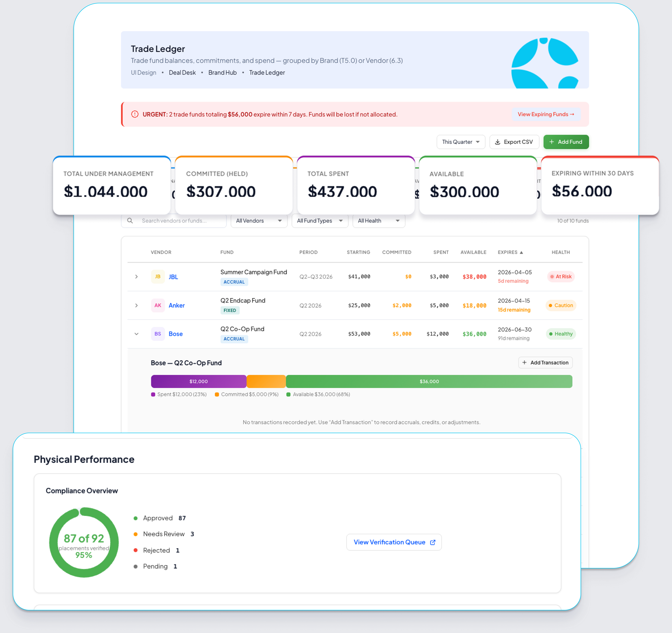Click the Available $300.000 card
Screen dimensions: 672x633
478,186
